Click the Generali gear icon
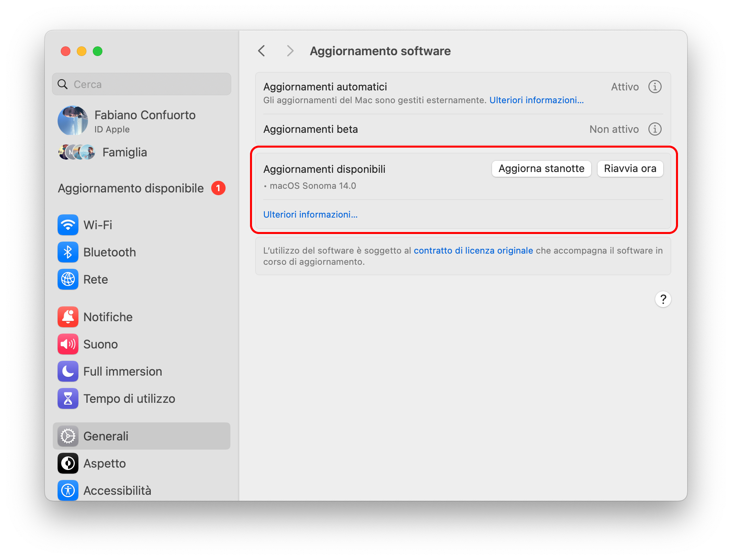The height and width of the screenshot is (560, 732). click(68, 436)
